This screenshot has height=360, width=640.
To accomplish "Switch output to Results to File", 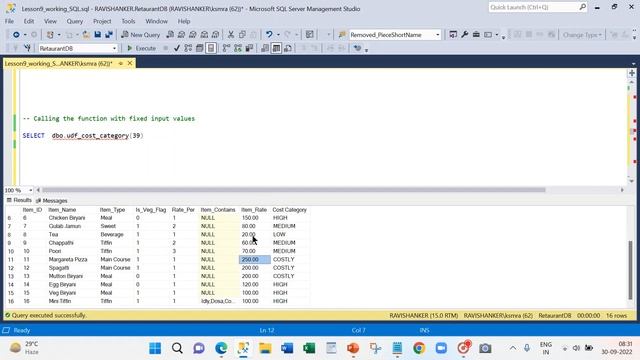I will (x=288, y=48).
